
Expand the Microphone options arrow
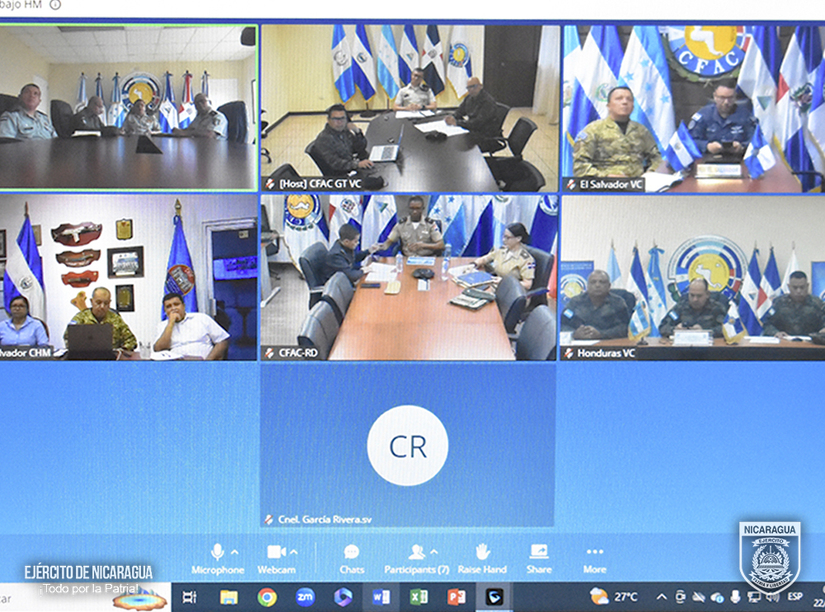point(235,551)
